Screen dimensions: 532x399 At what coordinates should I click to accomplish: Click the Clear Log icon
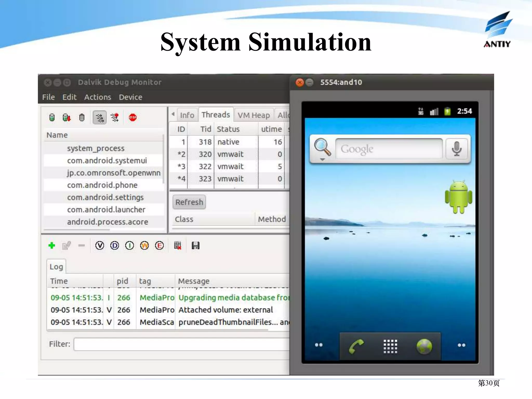click(178, 245)
